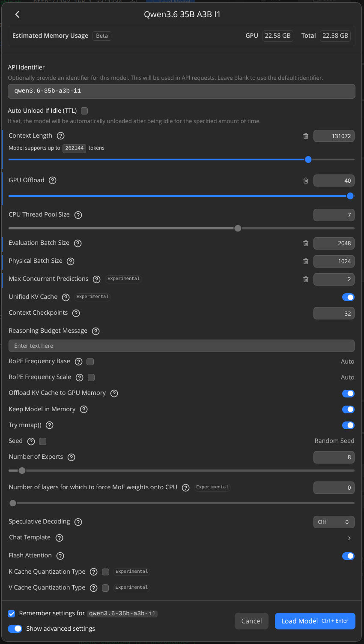Click the Context Length slider handle
The height and width of the screenshot is (644, 364).
(308, 159)
